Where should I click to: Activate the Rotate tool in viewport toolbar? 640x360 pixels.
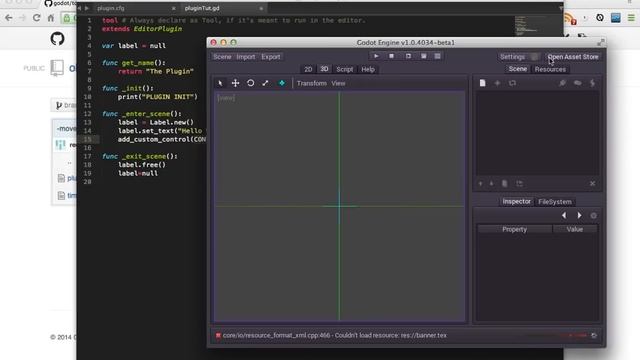(251, 83)
